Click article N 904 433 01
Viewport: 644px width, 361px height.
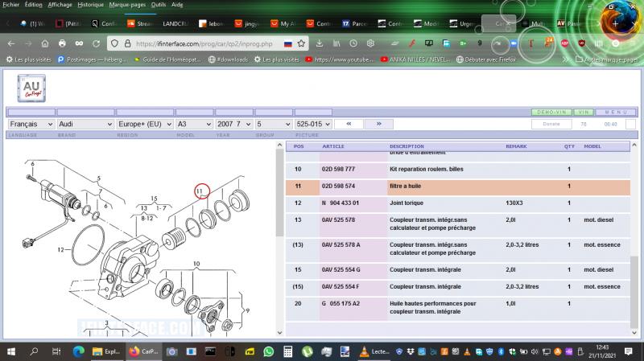tap(340, 203)
